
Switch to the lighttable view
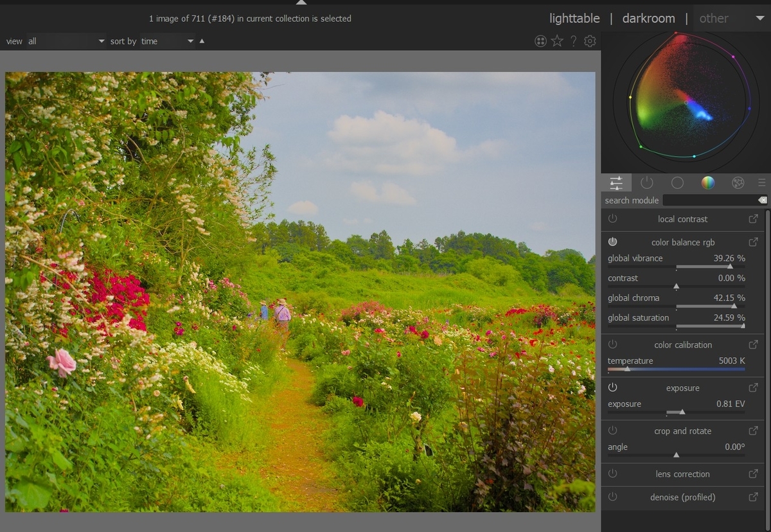click(574, 19)
